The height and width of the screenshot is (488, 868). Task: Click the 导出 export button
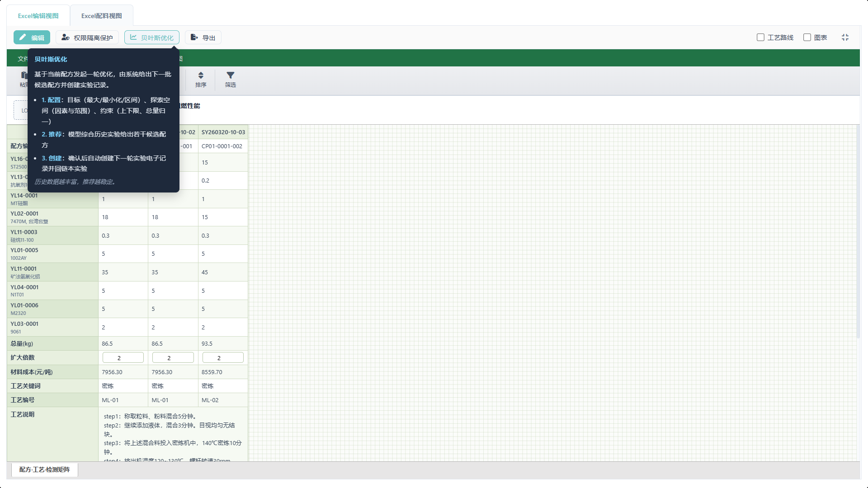click(203, 38)
